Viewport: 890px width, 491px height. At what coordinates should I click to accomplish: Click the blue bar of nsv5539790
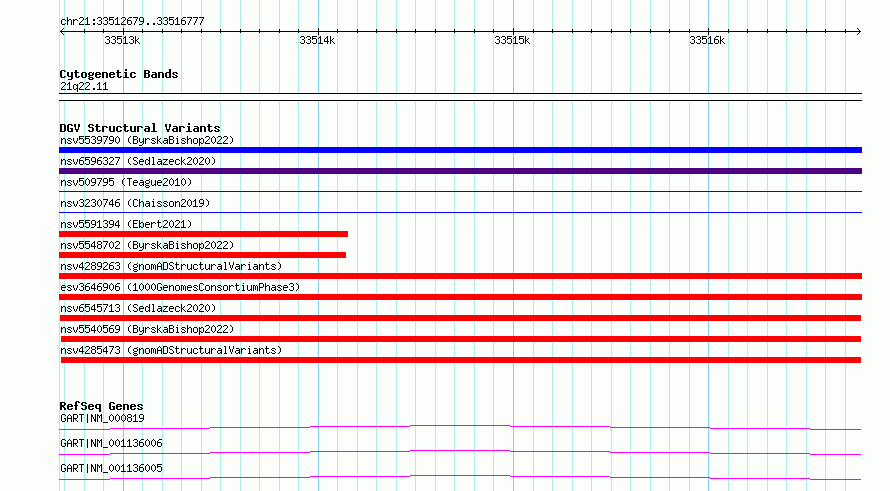coord(460,150)
